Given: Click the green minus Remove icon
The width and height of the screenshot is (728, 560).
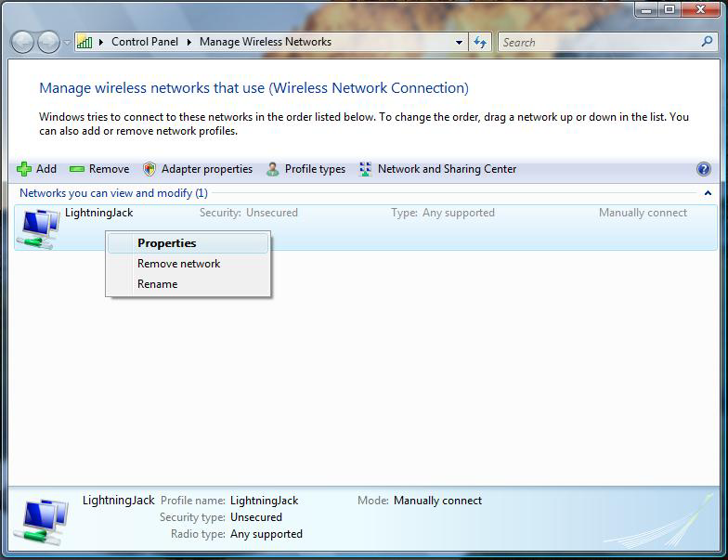Looking at the screenshot, I should click(x=76, y=169).
